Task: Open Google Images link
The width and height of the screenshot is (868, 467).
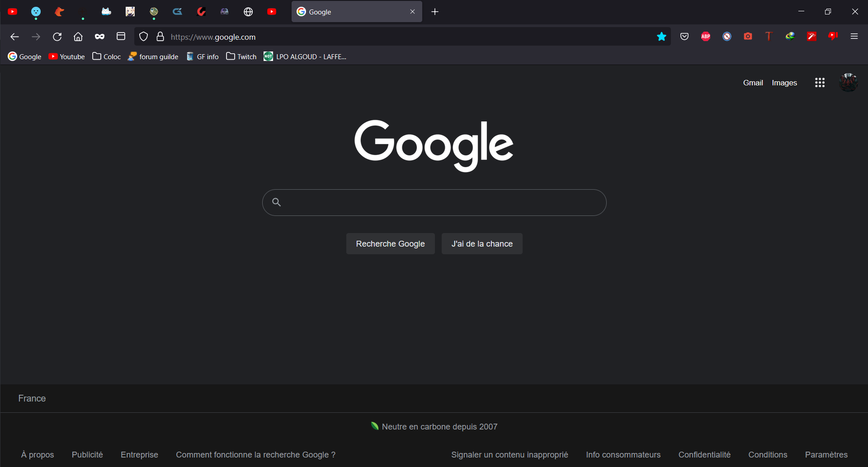Action: 784,83
